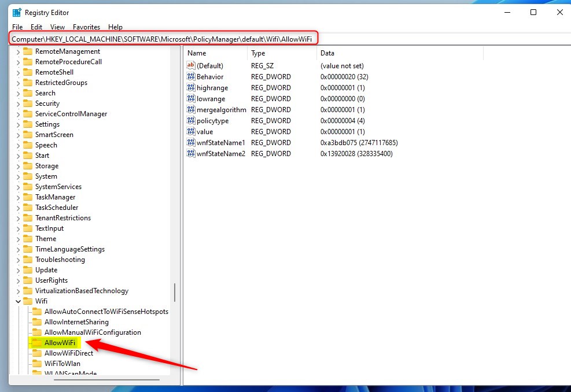Expand the SystemServices key chevron
The height and width of the screenshot is (392, 571).
click(18, 187)
